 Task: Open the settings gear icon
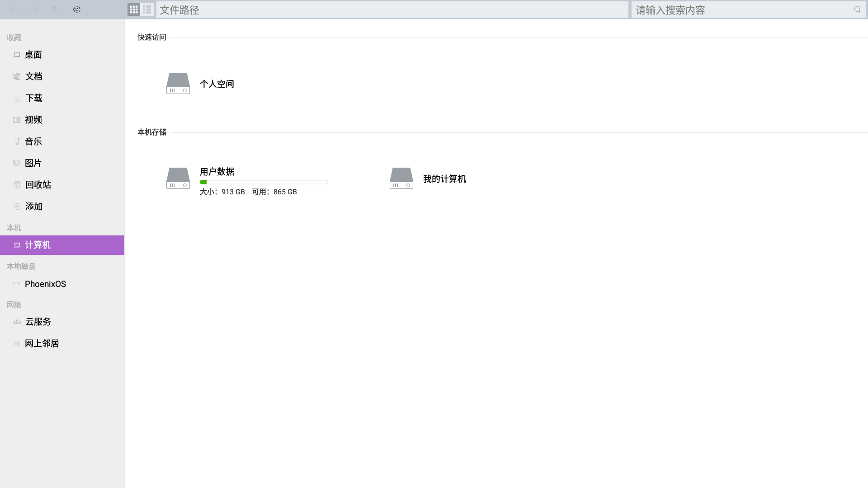(x=77, y=9)
